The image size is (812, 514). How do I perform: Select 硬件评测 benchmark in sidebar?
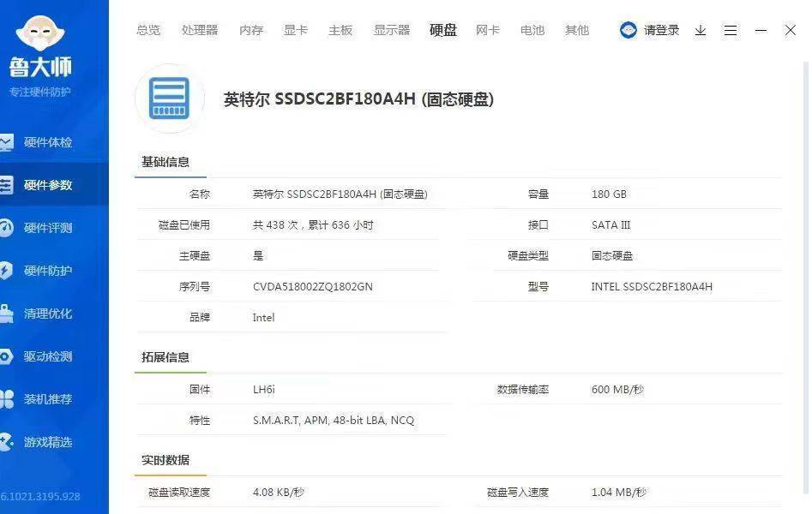pos(47,228)
